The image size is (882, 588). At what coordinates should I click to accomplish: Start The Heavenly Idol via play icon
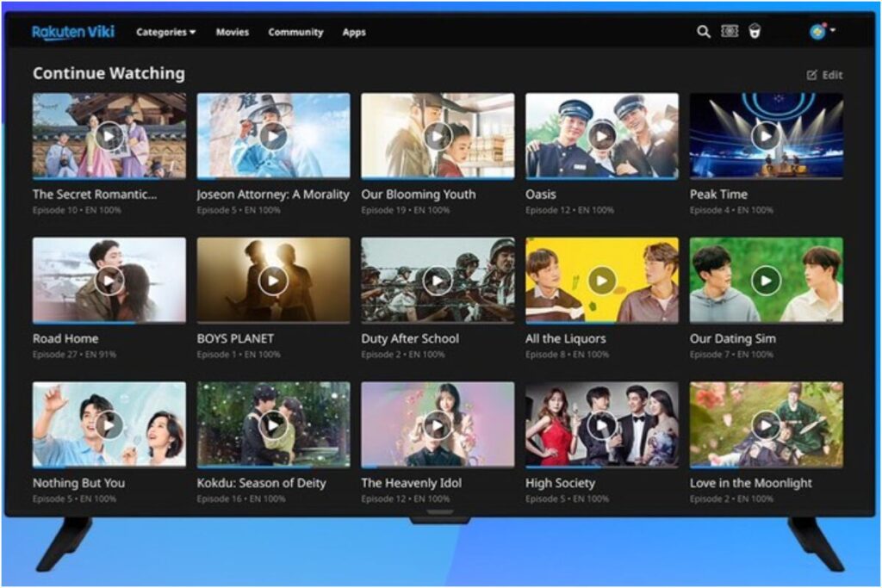(x=438, y=425)
